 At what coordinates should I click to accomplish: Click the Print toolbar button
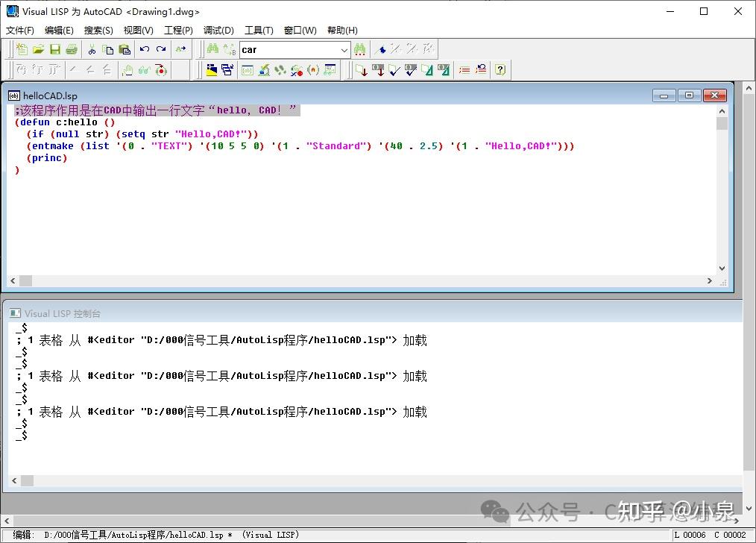71,49
